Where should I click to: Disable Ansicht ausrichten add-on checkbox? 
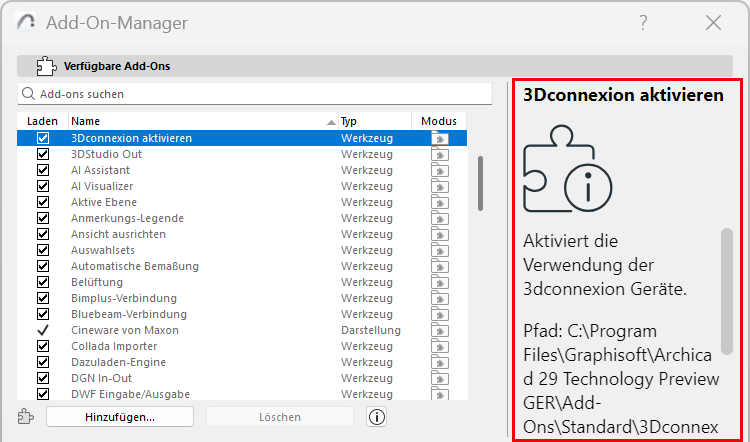pyautogui.click(x=43, y=234)
